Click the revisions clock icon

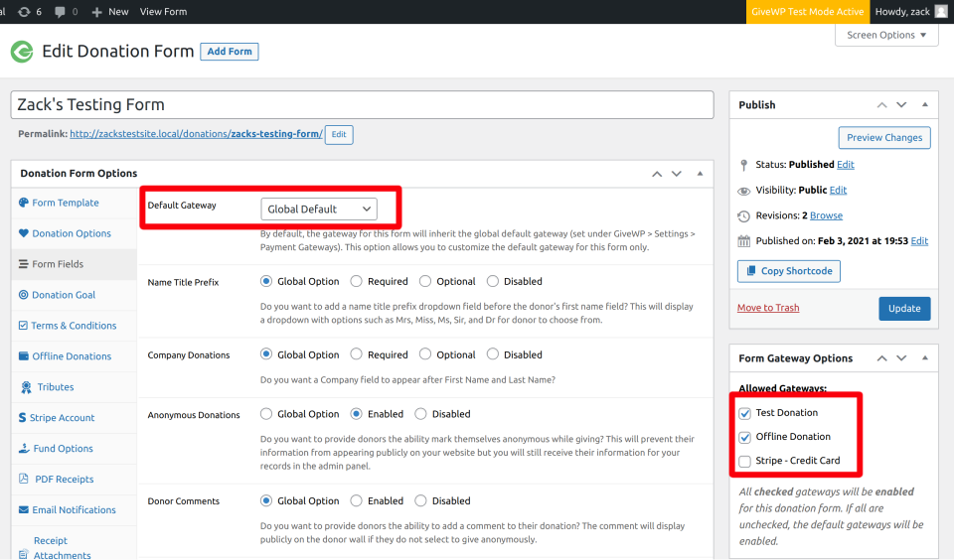[743, 215]
